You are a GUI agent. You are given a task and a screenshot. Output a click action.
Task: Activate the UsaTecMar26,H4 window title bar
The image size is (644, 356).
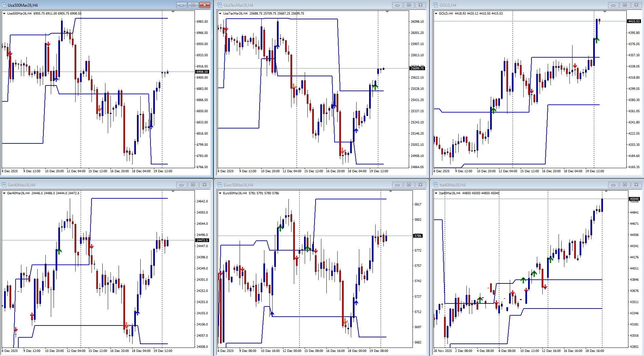point(305,5)
